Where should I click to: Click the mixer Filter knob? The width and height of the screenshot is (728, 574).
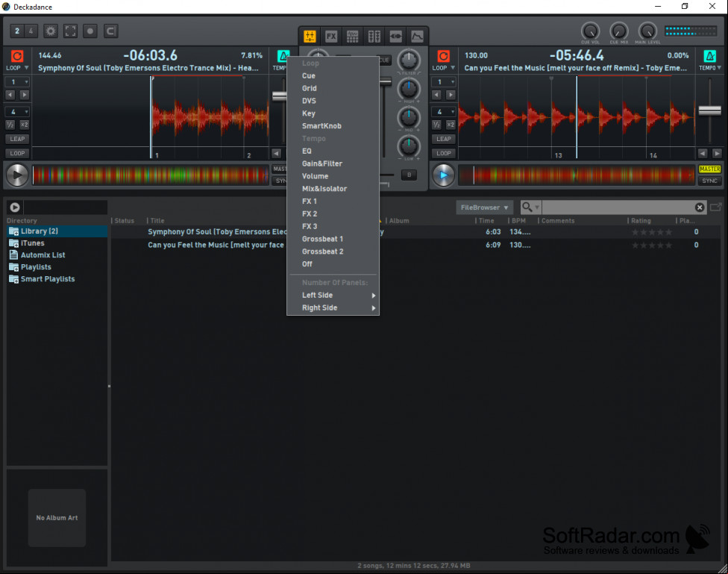click(x=409, y=60)
